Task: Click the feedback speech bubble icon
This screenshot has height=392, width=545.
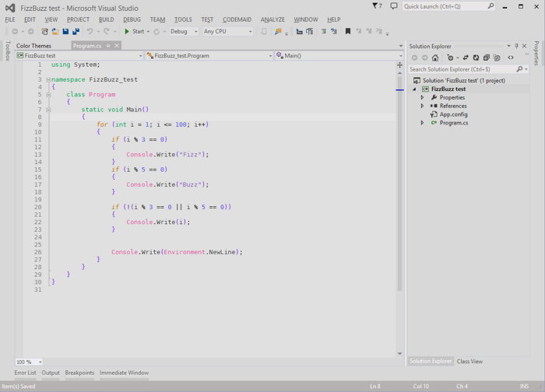Action: (393, 6)
